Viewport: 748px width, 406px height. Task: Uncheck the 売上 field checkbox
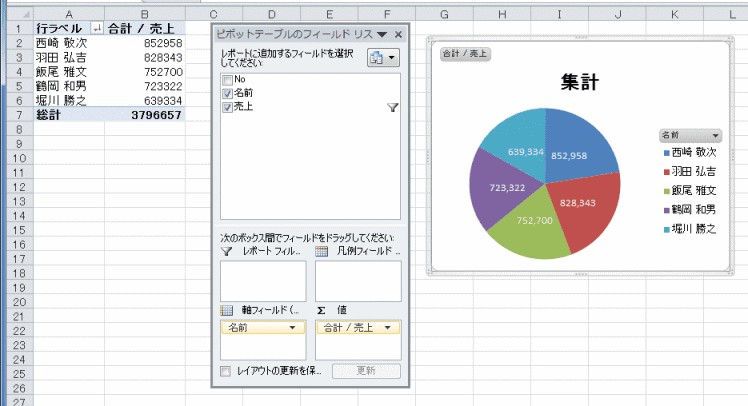point(228,107)
